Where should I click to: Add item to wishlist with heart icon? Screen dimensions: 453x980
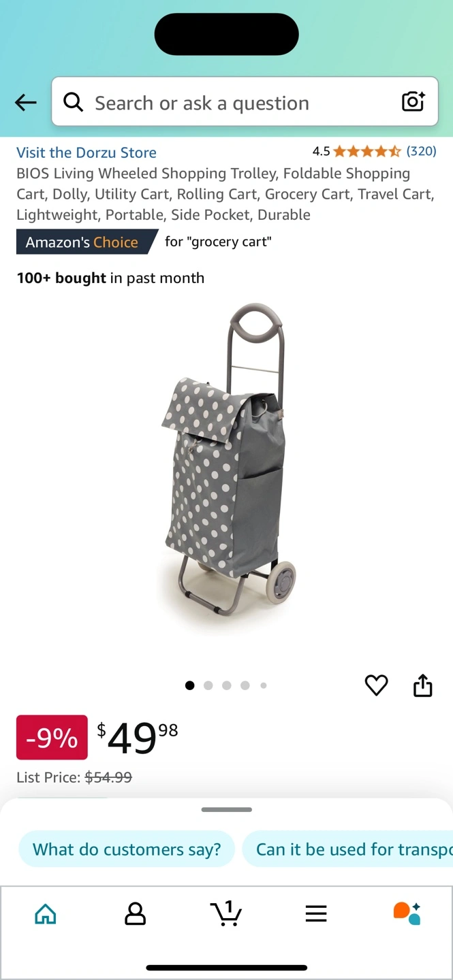pos(376,685)
